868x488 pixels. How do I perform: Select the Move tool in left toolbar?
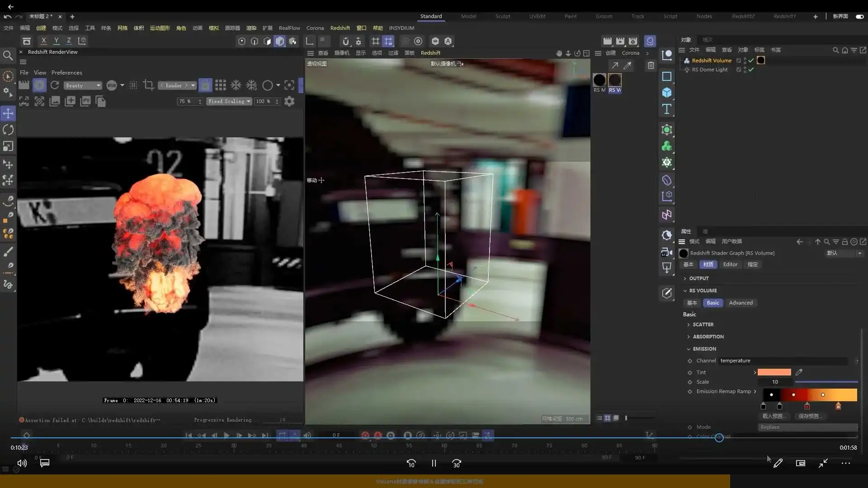click(x=8, y=113)
